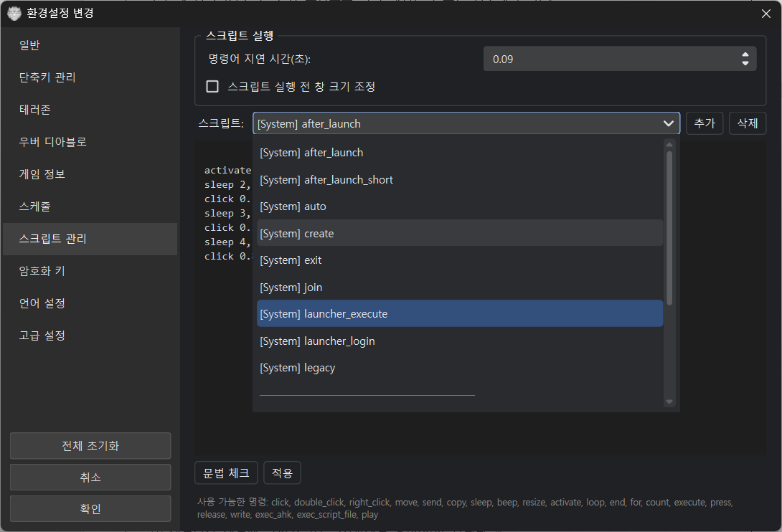Decrease command delay with the down arrow
This screenshot has height=532, width=782.
coord(745,64)
